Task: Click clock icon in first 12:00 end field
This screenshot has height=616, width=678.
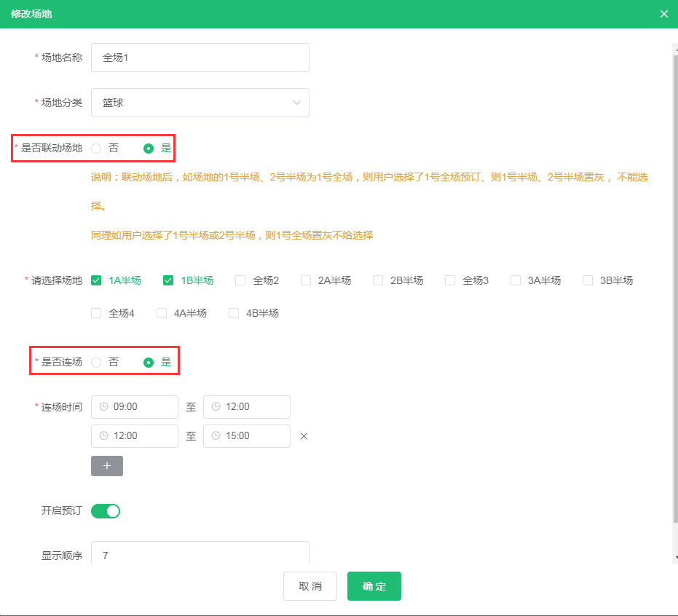Action: pyautogui.click(x=216, y=407)
